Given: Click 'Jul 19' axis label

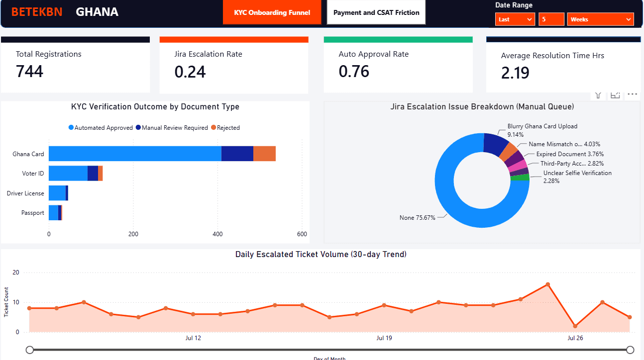Looking at the screenshot, I should pos(384,338).
